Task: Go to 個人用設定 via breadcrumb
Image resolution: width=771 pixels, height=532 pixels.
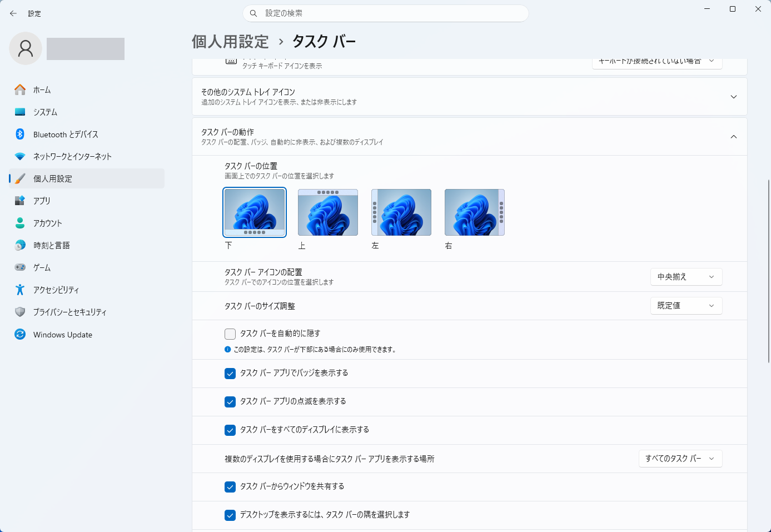Action: click(230, 42)
